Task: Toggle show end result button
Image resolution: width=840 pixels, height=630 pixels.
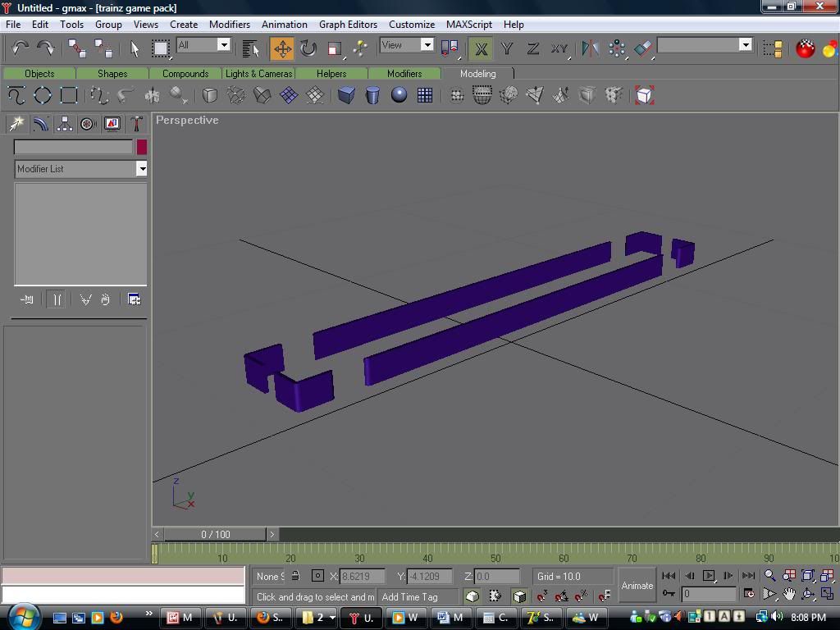Action: [x=57, y=299]
